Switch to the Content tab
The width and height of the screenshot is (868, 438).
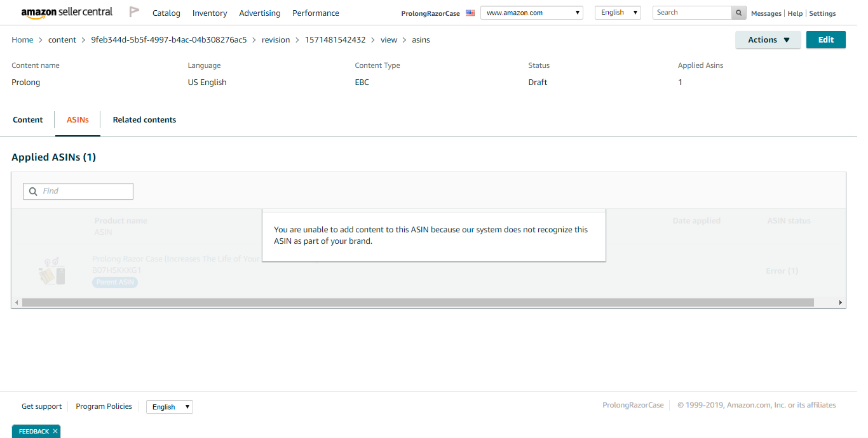point(28,119)
